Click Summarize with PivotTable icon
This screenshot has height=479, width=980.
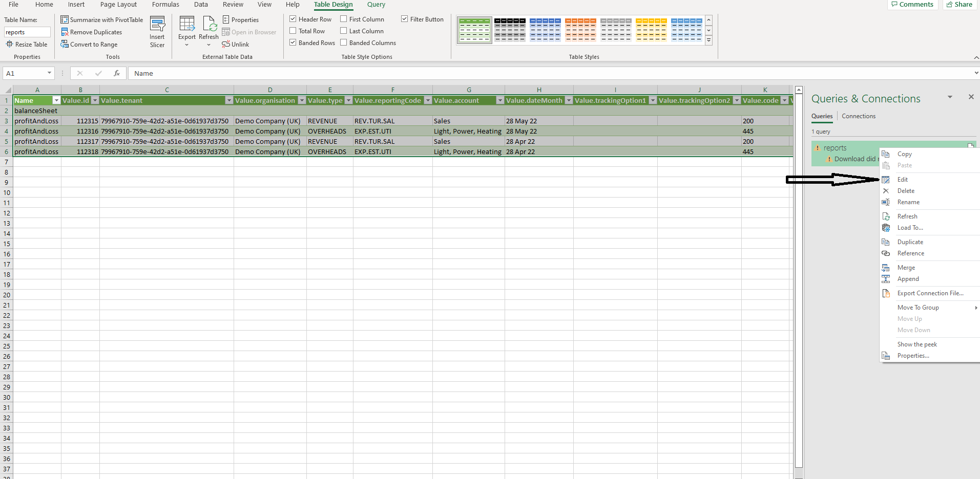click(x=65, y=20)
